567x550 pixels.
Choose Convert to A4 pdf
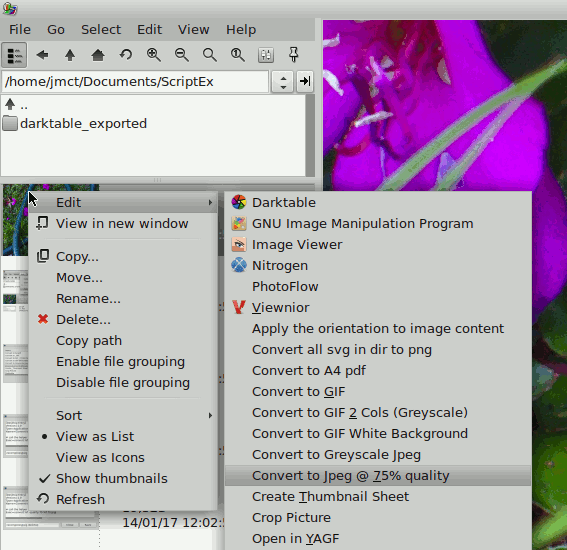pos(378,370)
